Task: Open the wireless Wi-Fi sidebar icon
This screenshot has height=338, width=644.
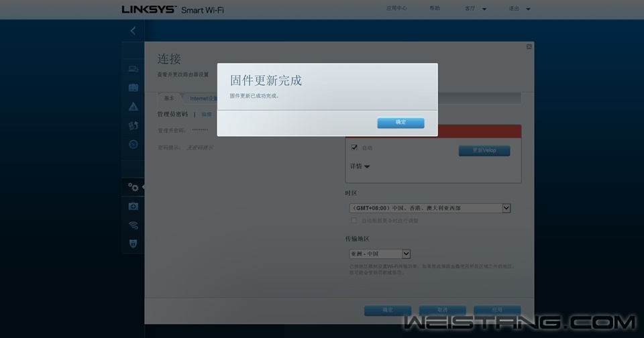Action: [x=133, y=225]
